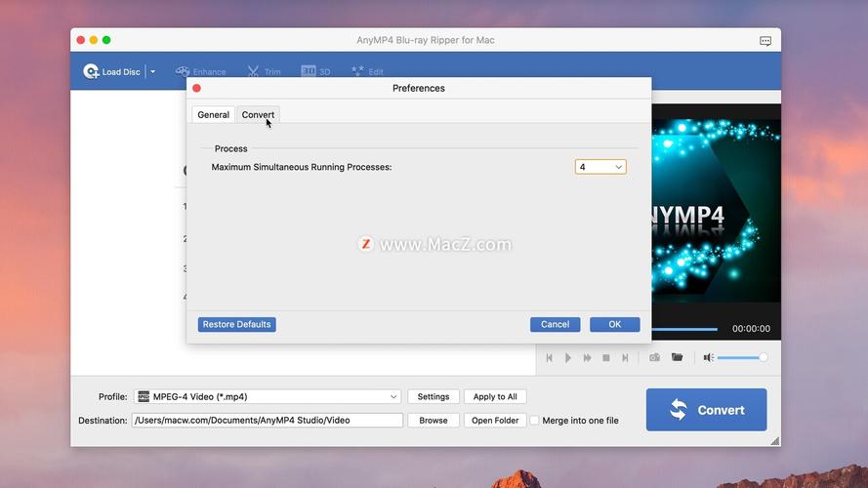The image size is (868, 488).
Task: Start ripping with Convert button
Action: tap(706, 410)
